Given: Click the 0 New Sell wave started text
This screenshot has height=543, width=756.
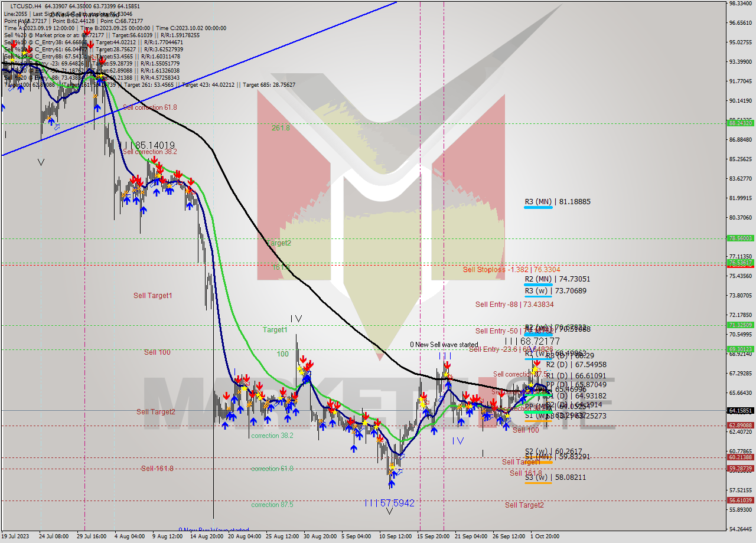Looking at the screenshot, I should pos(444,345).
